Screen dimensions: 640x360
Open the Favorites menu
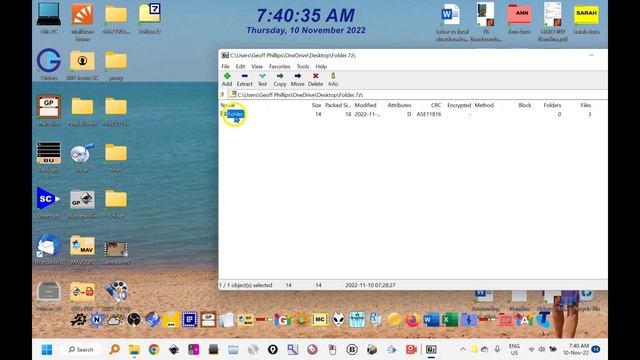[280, 66]
